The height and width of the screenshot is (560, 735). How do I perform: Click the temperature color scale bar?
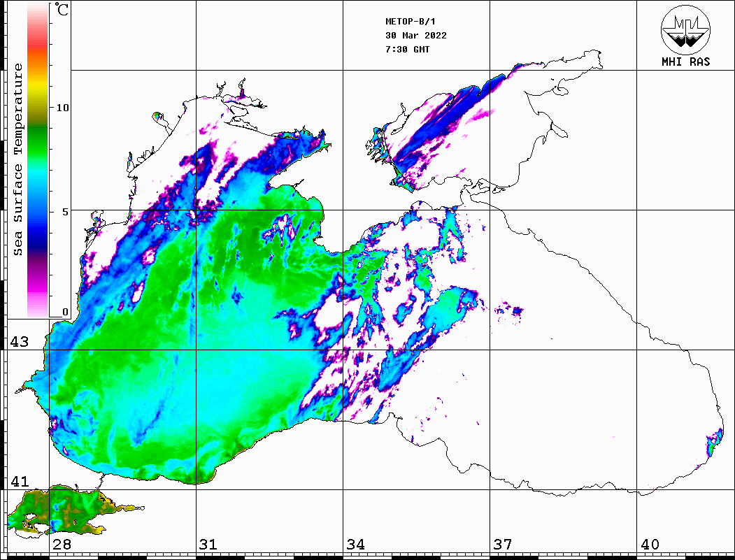38,160
